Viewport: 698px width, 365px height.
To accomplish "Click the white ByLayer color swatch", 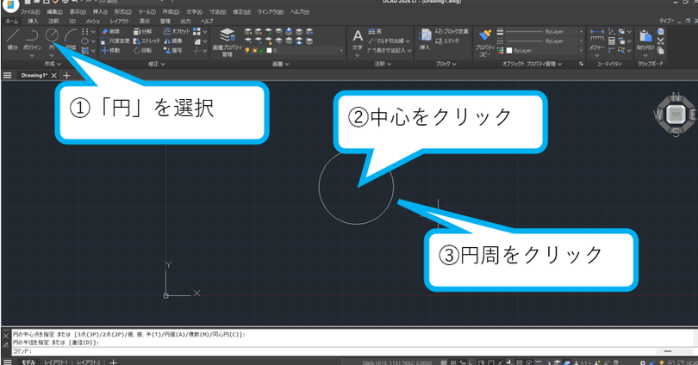I will click(x=509, y=51).
